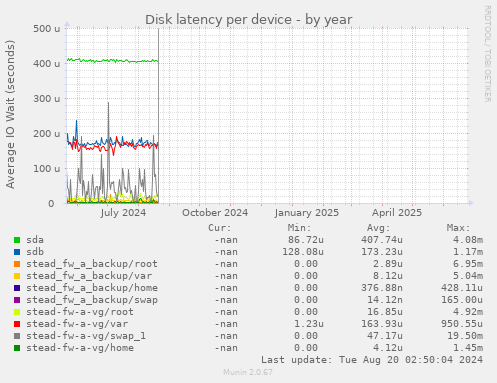Image resolution: width=497 pixels, height=383 pixels.
Task: Select the 'stead-fw-a-vg/var' label
Action: 77,324
